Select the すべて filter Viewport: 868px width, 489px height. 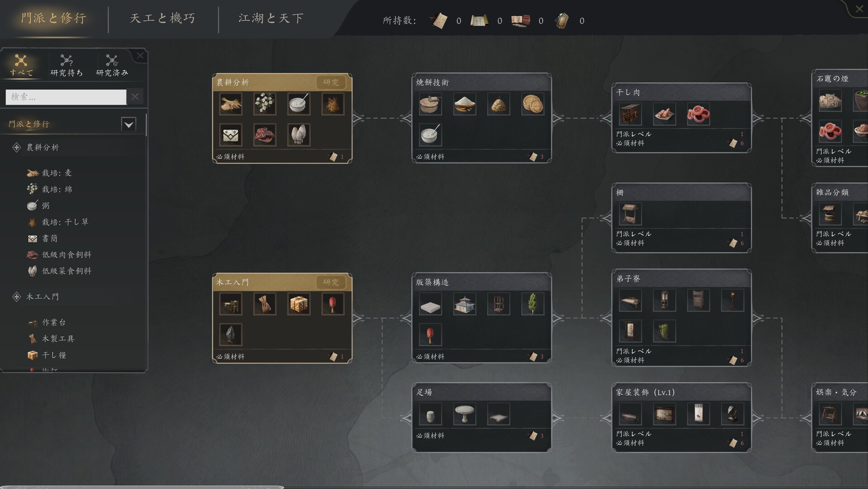(x=21, y=65)
